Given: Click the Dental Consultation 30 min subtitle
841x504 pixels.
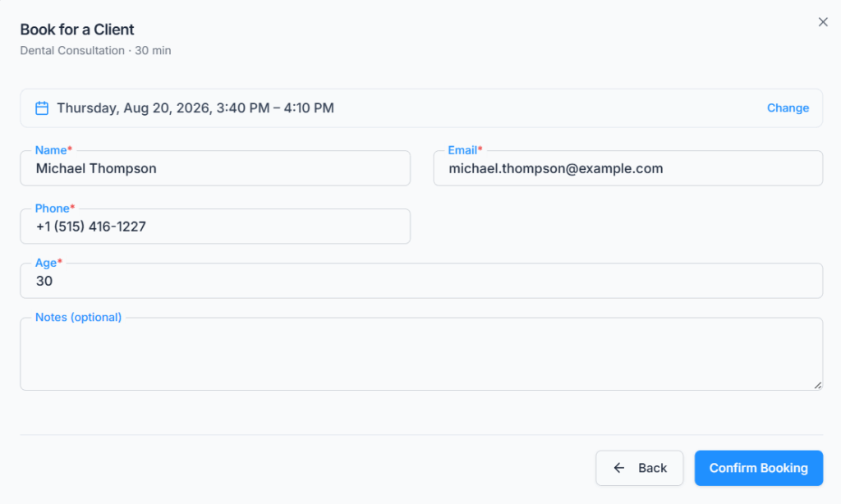Looking at the screenshot, I should point(95,50).
